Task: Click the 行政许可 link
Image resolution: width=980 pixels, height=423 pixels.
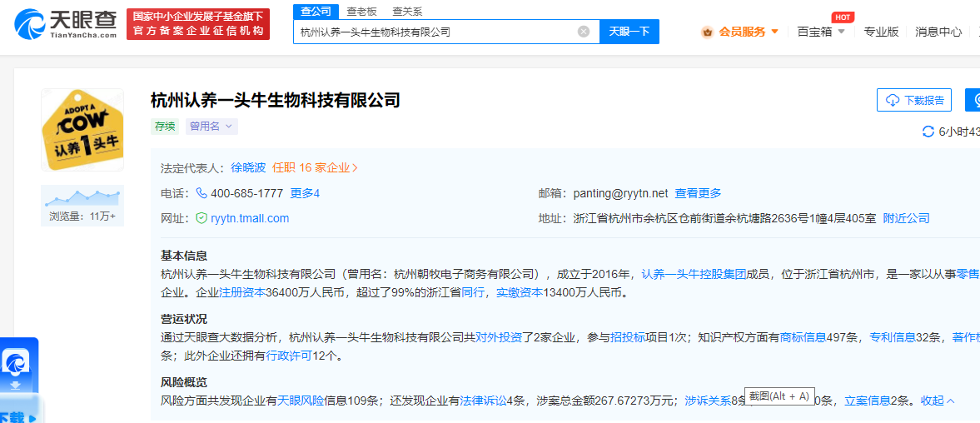Action: coord(289,356)
